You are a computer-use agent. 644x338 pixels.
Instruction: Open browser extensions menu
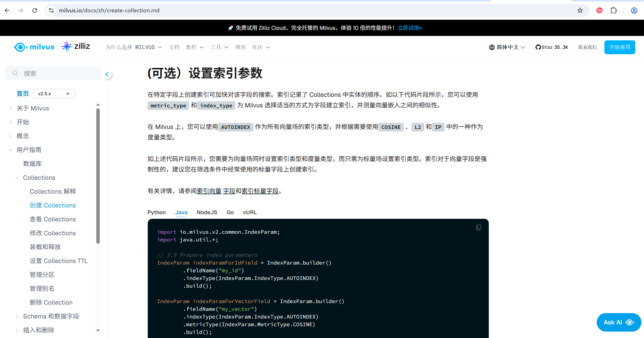[x=614, y=10]
